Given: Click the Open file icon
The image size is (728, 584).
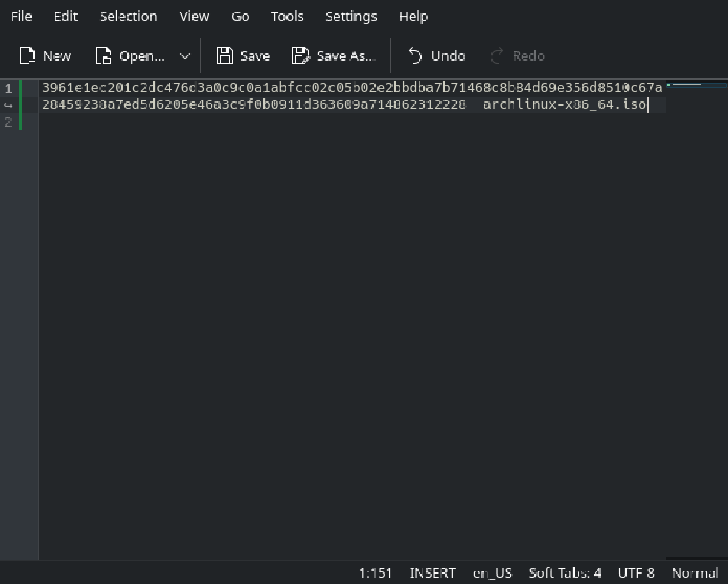Looking at the screenshot, I should tap(104, 56).
